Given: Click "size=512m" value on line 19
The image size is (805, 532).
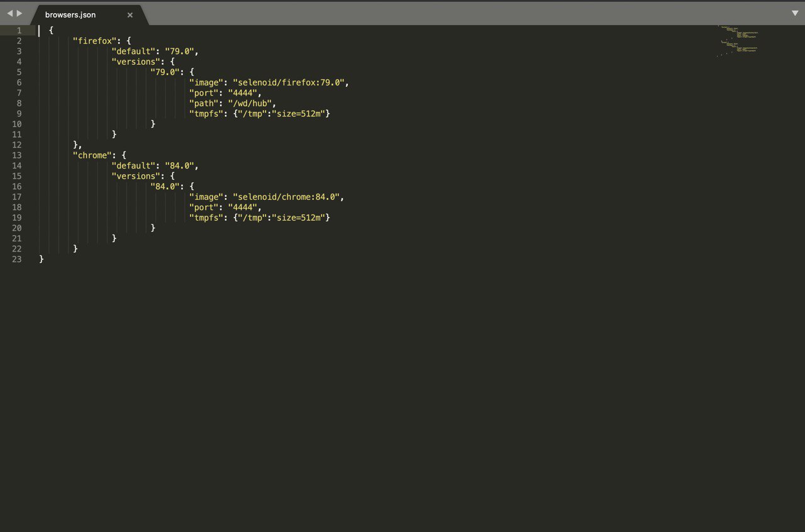Looking at the screenshot, I should click(298, 218).
